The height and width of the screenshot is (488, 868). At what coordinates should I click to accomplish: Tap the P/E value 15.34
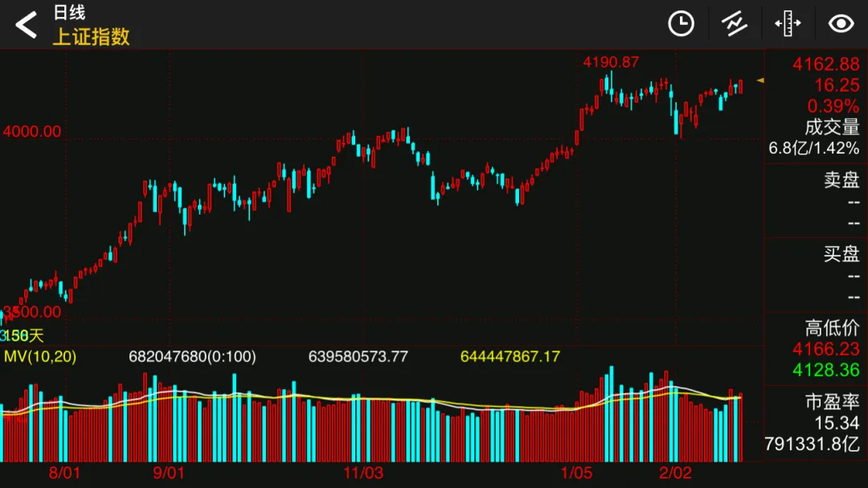(837, 423)
